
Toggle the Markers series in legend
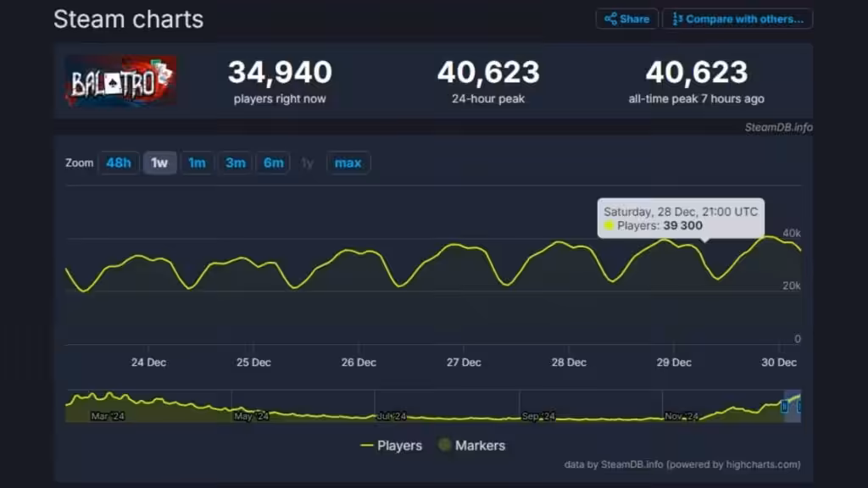(x=471, y=446)
